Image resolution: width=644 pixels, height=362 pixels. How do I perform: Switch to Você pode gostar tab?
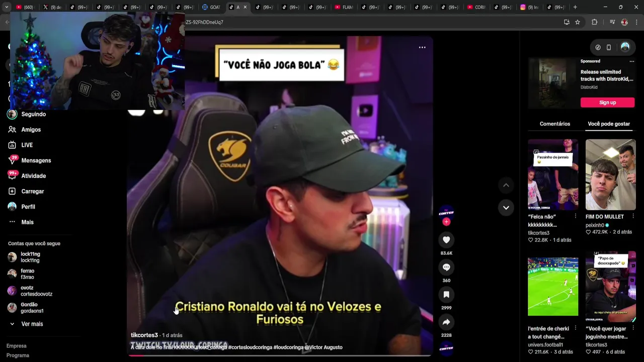point(609,124)
